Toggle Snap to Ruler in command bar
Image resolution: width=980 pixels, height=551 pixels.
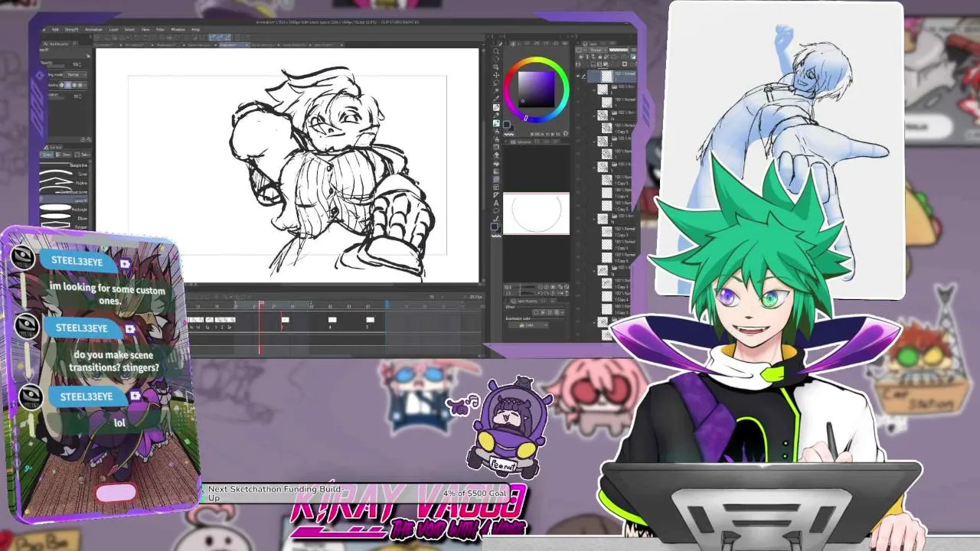(213, 37)
